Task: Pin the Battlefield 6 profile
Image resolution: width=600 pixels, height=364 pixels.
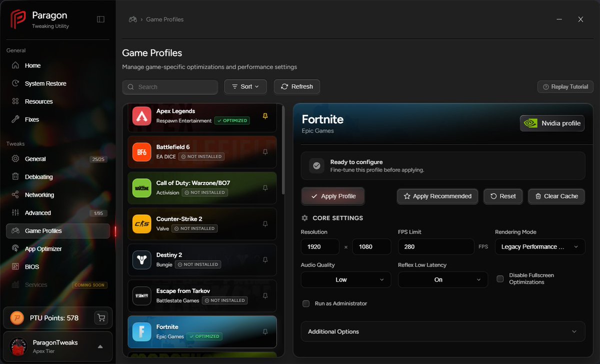Action: point(265,152)
